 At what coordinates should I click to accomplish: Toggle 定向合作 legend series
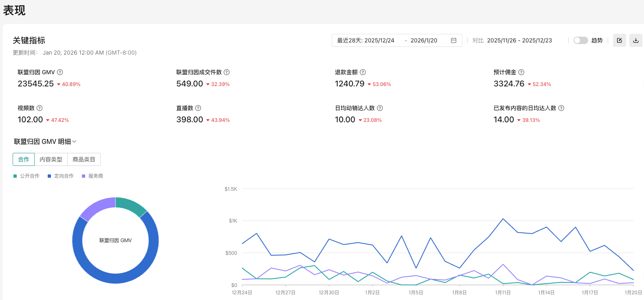click(61, 176)
